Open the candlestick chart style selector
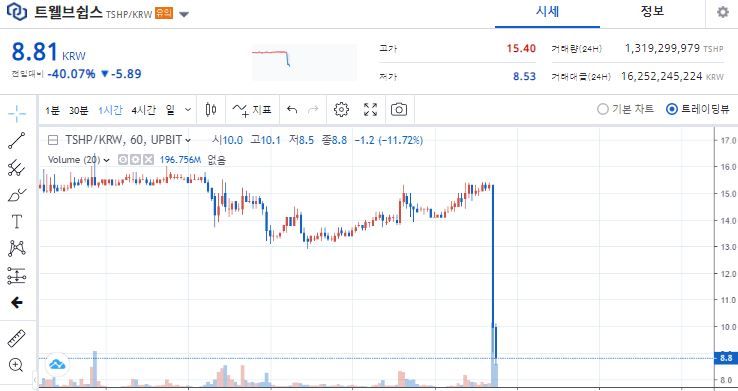This screenshot has width=738, height=391. point(211,110)
